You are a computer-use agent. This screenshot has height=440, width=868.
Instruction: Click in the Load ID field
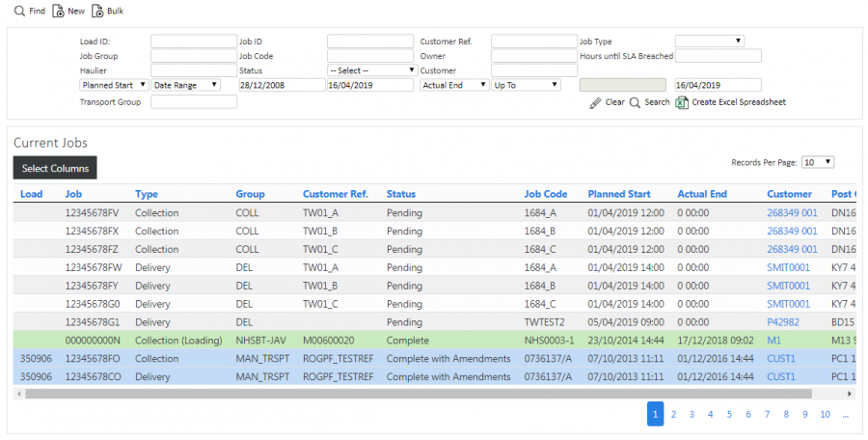[x=194, y=41]
